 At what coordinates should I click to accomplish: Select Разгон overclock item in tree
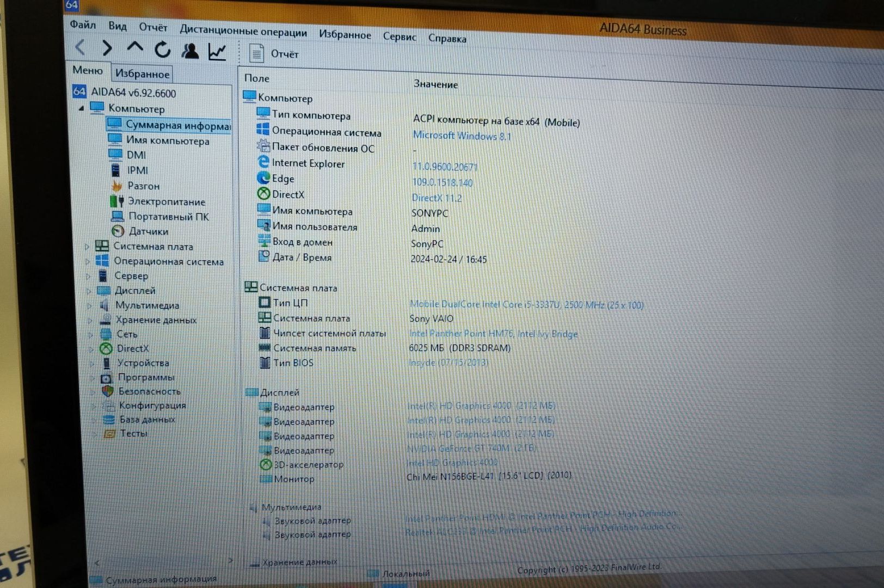pos(143,186)
